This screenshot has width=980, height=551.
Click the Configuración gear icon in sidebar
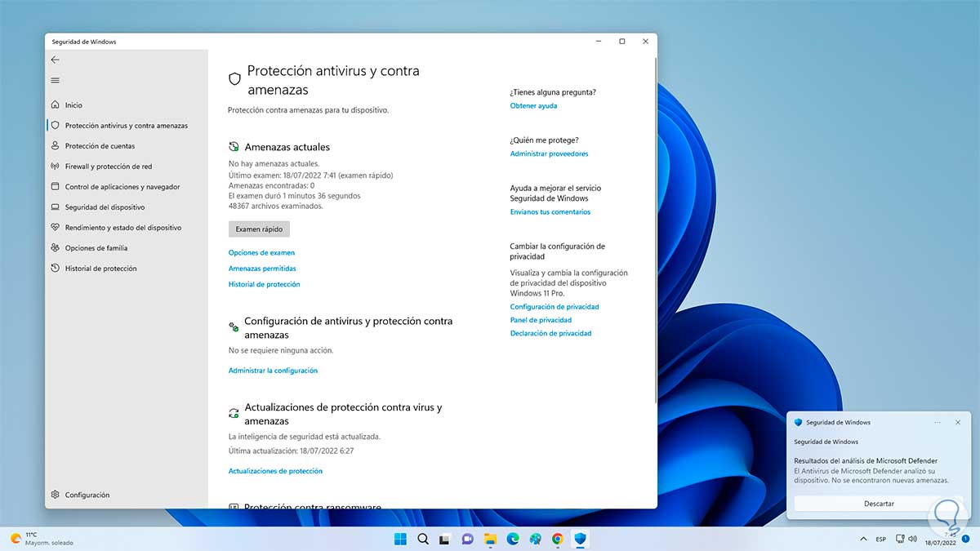(55, 495)
